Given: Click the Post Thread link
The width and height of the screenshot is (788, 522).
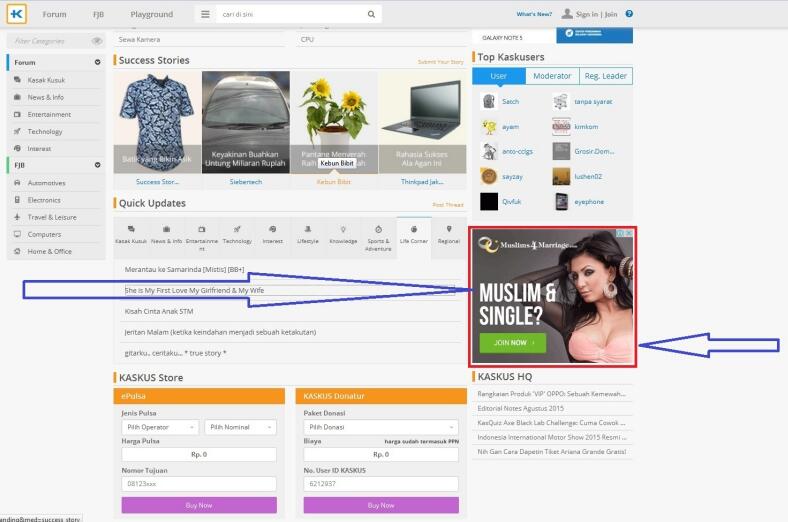Looking at the screenshot, I should [x=448, y=204].
